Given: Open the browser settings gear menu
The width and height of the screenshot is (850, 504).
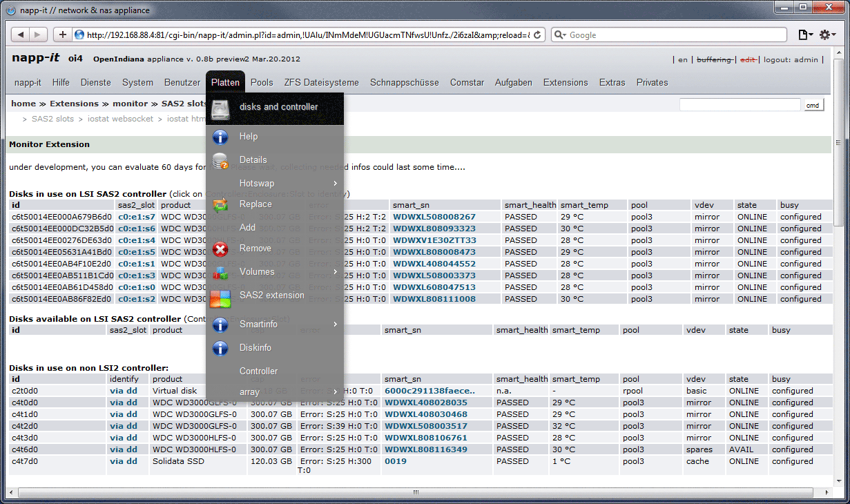Looking at the screenshot, I should (x=827, y=35).
